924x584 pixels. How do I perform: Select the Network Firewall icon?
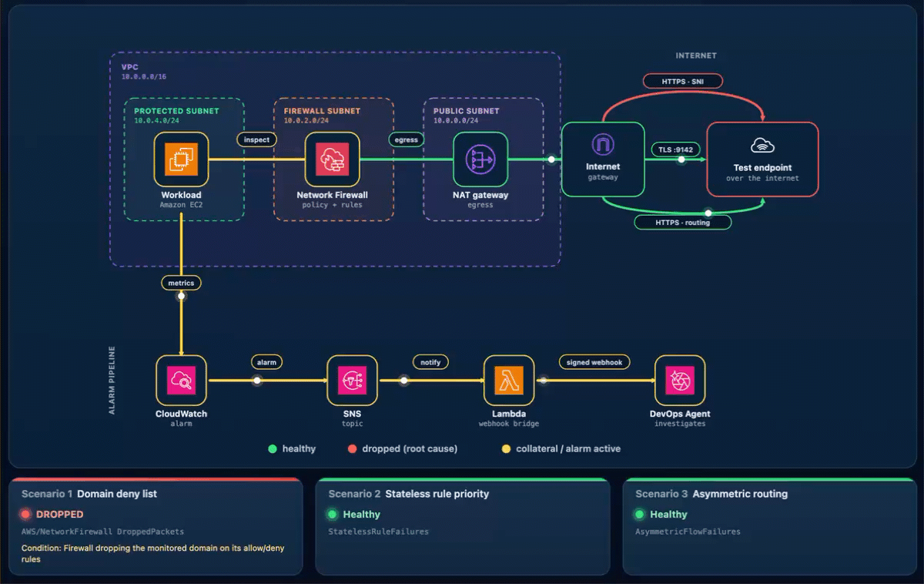click(332, 159)
